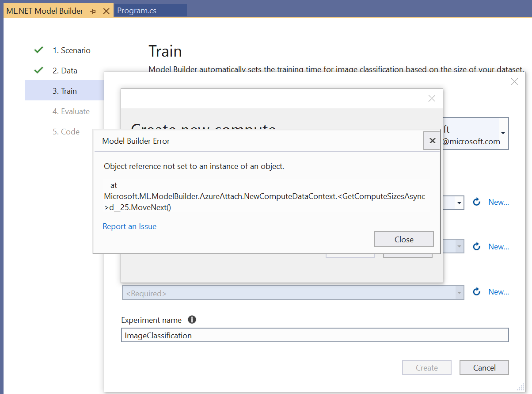Click the green checkmark beside step 2 Data
532x394 pixels.
click(38, 70)
